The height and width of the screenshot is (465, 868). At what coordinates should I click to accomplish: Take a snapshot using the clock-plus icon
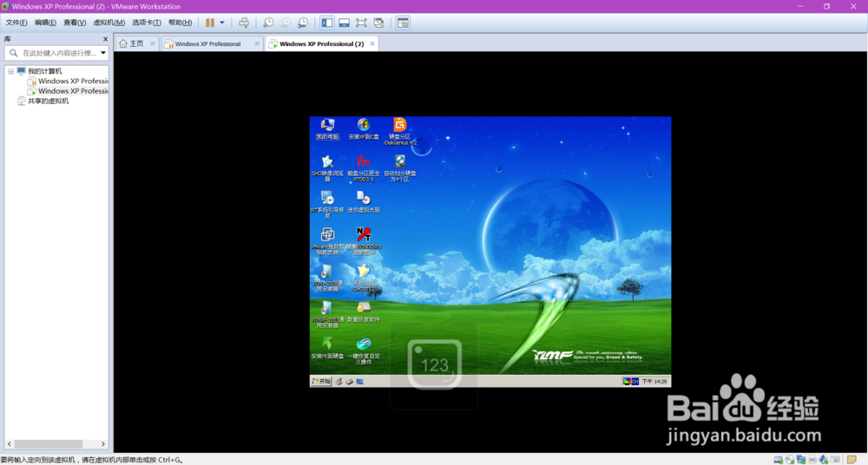[x=268, y=23]
